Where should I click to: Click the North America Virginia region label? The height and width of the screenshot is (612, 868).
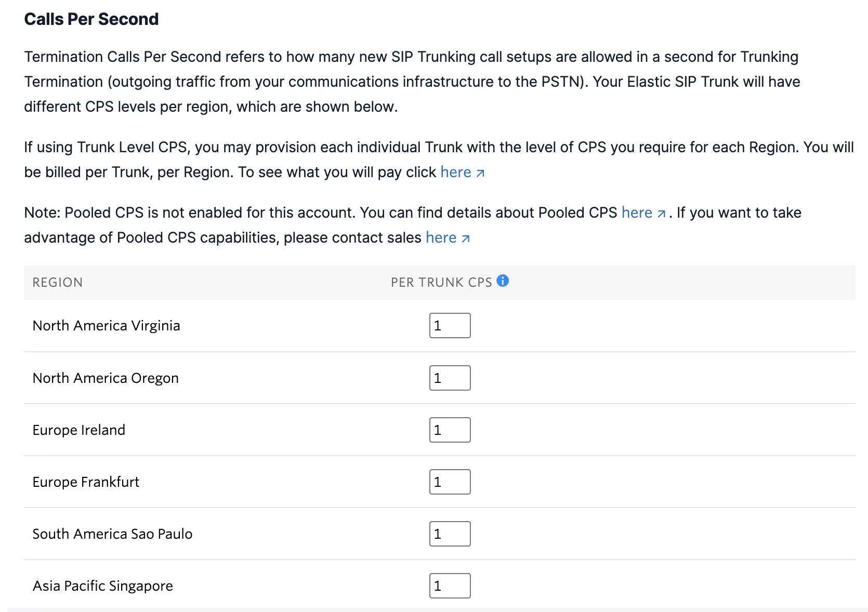click(x=107, y=325)
